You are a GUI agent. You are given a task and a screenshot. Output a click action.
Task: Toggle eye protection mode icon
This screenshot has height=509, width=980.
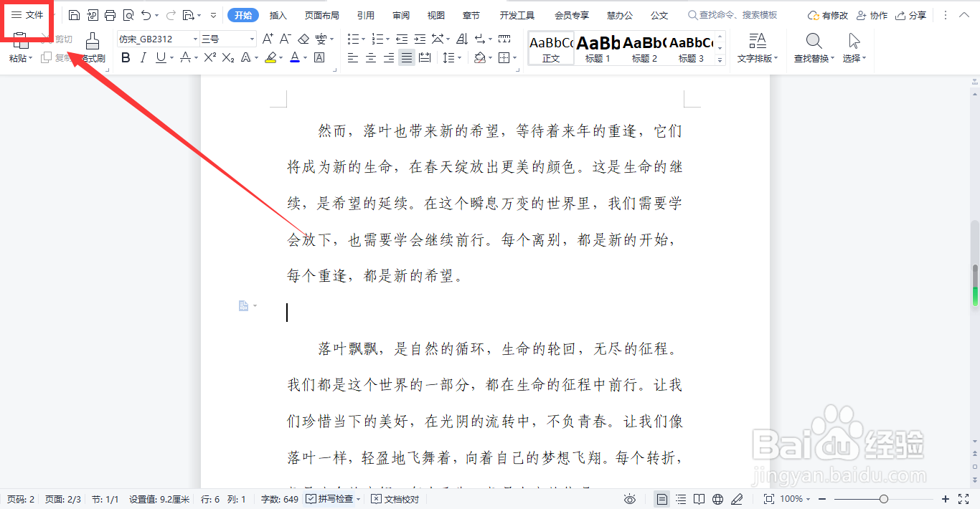630,499
